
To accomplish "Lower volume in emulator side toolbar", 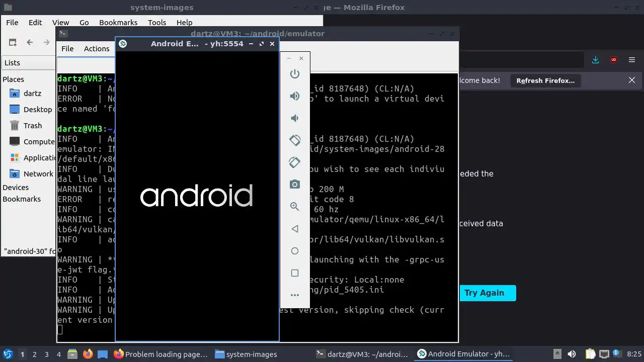I will (295, 118).
